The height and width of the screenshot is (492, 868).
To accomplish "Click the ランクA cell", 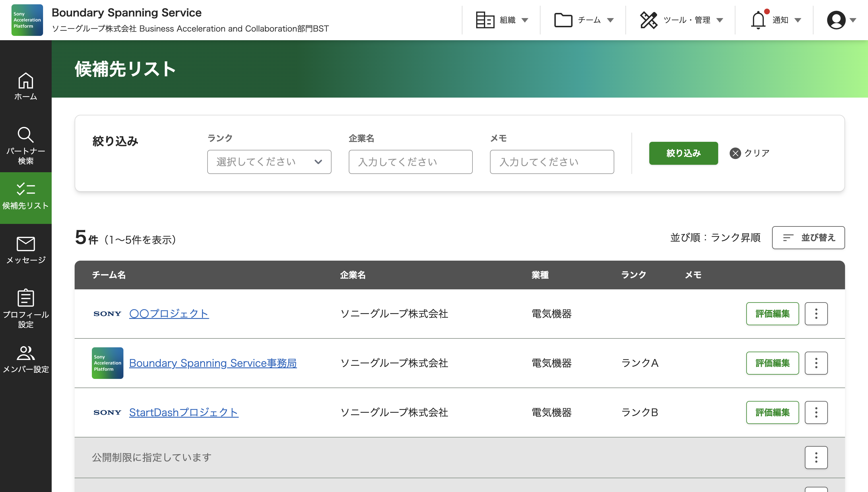I will click(x=640, y=363).
